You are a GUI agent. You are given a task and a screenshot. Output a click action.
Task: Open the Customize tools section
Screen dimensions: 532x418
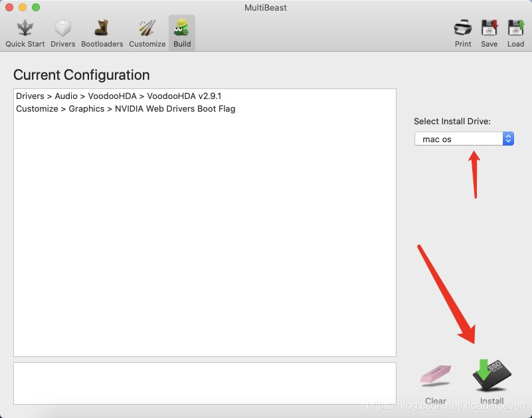[x=147, y=33]
